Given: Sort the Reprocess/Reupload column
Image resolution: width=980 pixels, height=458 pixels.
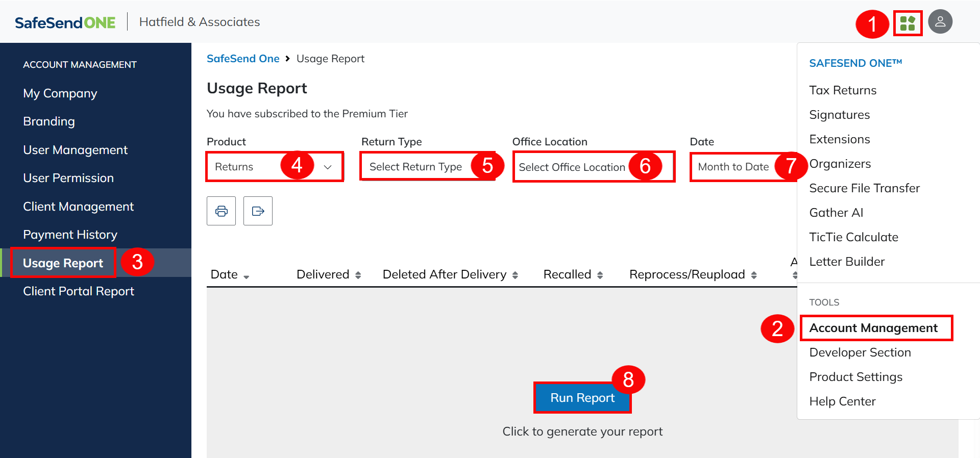Looking at the screenshot, I should [753, 275].
